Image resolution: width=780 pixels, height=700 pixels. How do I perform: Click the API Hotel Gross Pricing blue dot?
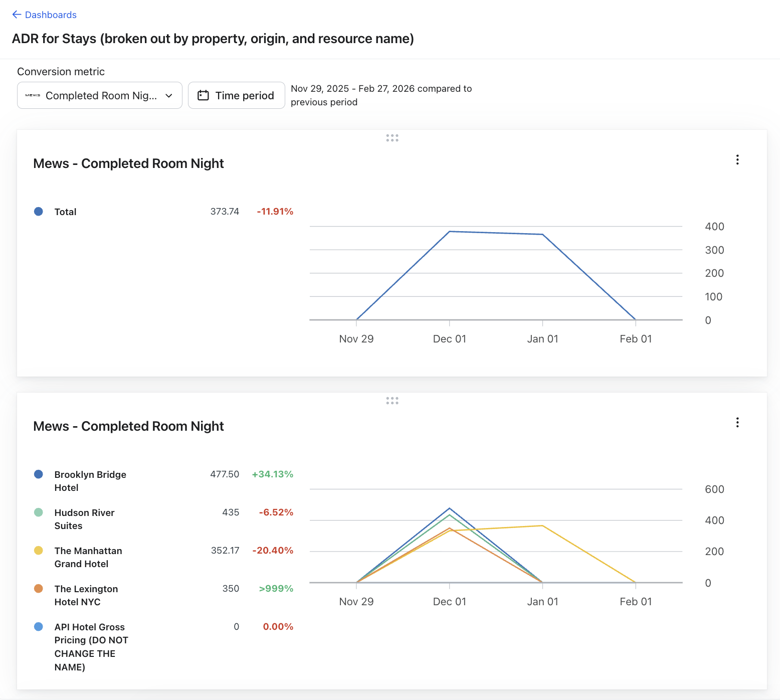pos(39,627)
